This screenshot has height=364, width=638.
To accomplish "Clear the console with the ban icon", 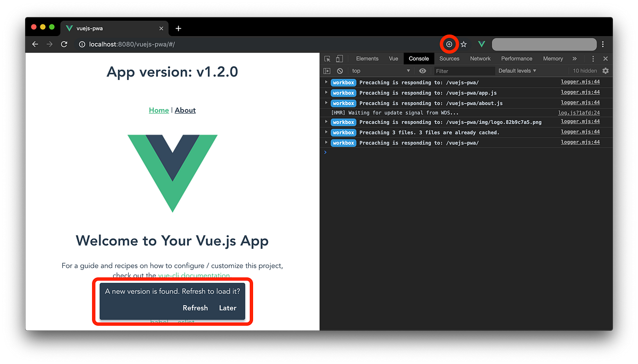I will 340,70.
